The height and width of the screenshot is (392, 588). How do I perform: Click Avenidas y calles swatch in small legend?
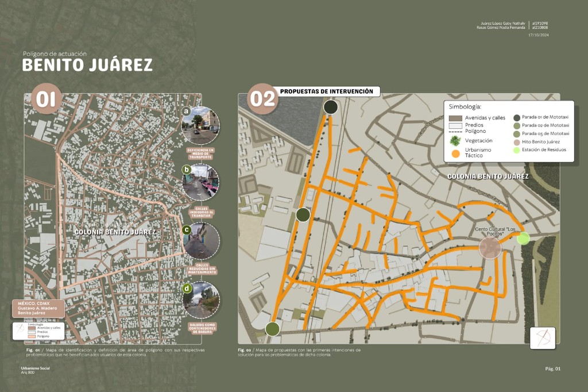[x=32, y=328]
